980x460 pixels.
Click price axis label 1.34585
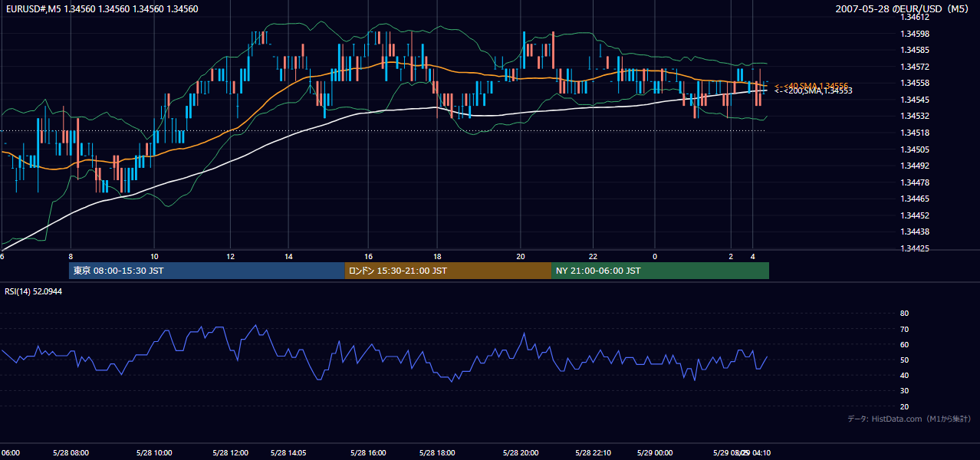point(916,50)
